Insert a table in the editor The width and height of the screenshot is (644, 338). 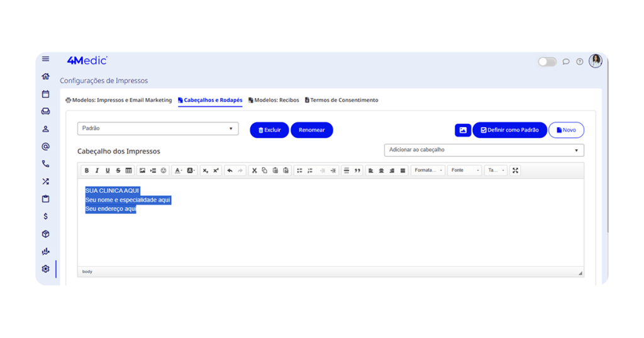(128, 171)
